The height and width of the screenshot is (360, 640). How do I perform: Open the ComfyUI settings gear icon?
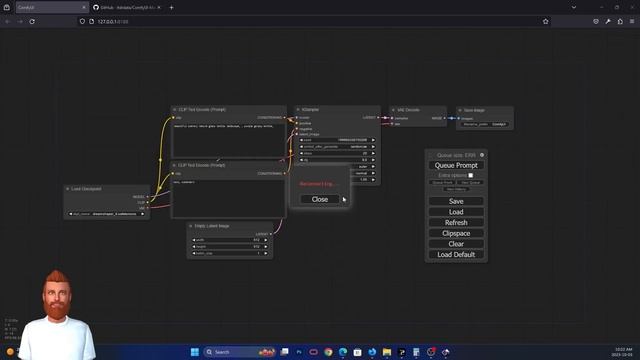coord(482,155)
